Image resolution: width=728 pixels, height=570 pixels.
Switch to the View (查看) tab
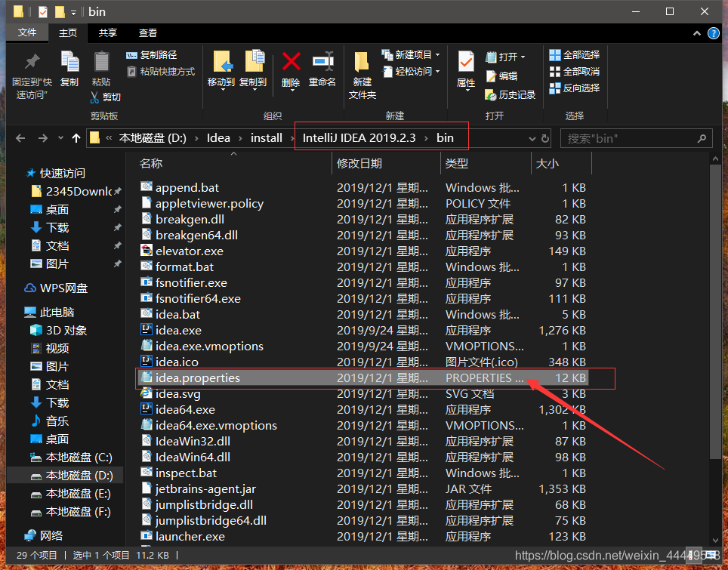(x=148, y=33)
